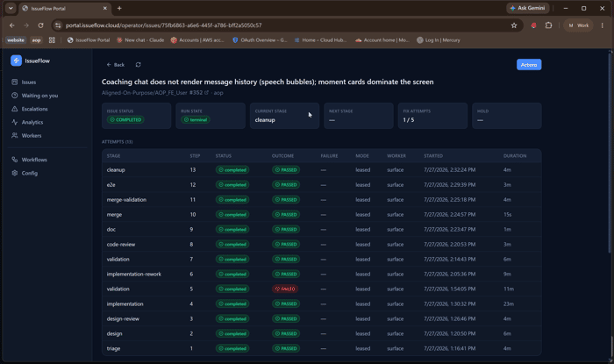The image size is (614, 364).
Task: Open Workflows in the sidebar
Action: tap(29, 160)
